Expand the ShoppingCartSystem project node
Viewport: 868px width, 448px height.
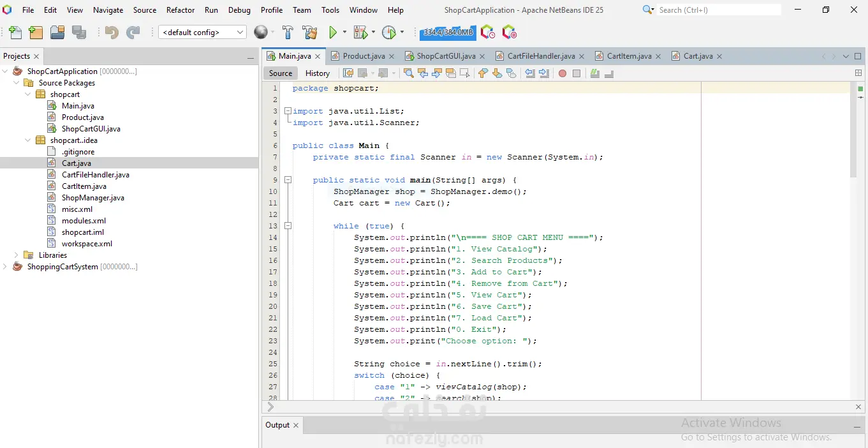(x=5, y=267)
